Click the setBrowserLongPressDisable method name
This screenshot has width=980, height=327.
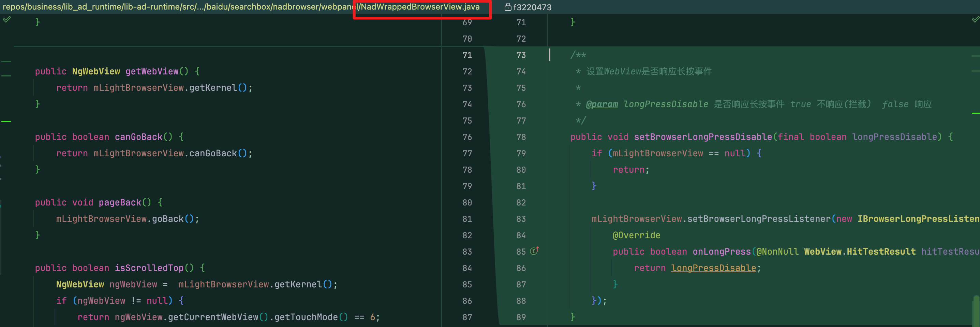(x=703, y=137)
